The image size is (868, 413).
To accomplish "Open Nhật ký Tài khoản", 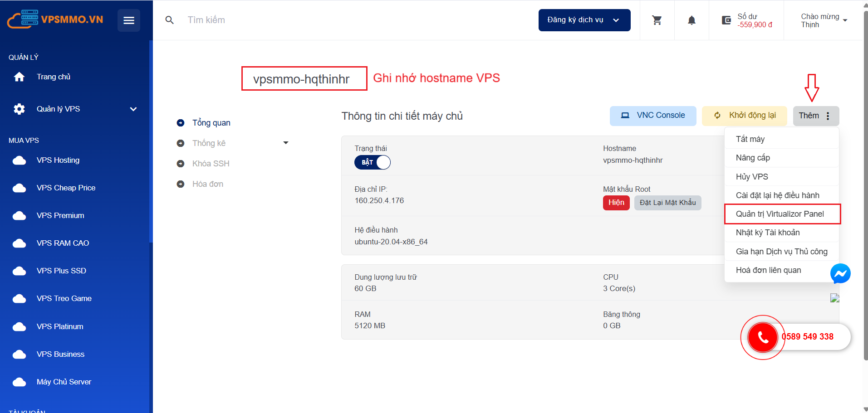I will click(781, 233).
